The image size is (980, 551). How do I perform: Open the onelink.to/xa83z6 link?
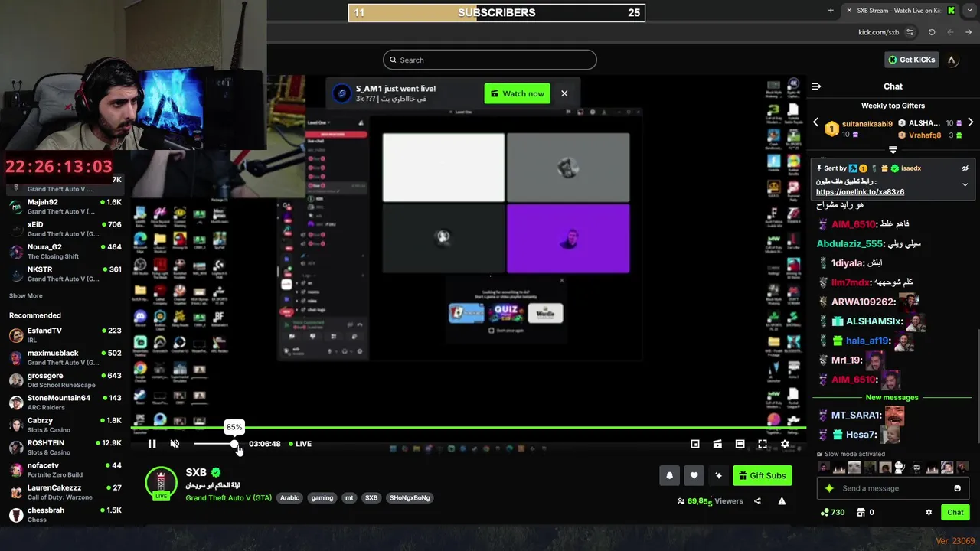(860, 192)
